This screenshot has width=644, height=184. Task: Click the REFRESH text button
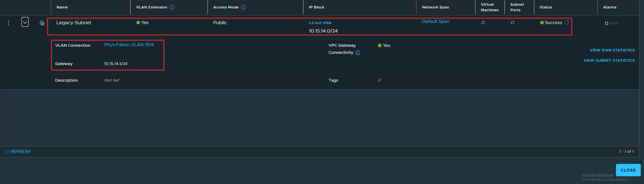pyautogui.click(x=21, y=151)
